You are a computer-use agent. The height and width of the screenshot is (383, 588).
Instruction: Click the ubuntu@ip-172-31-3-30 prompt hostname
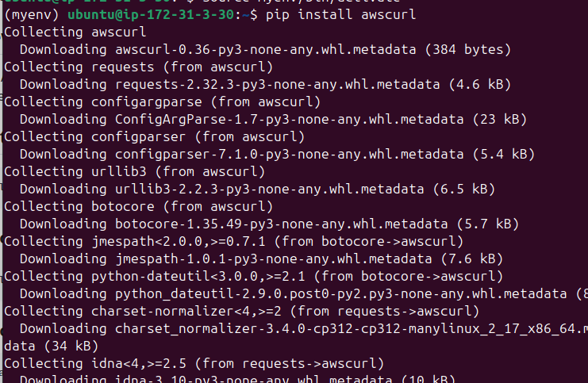(x=148, y=15)
